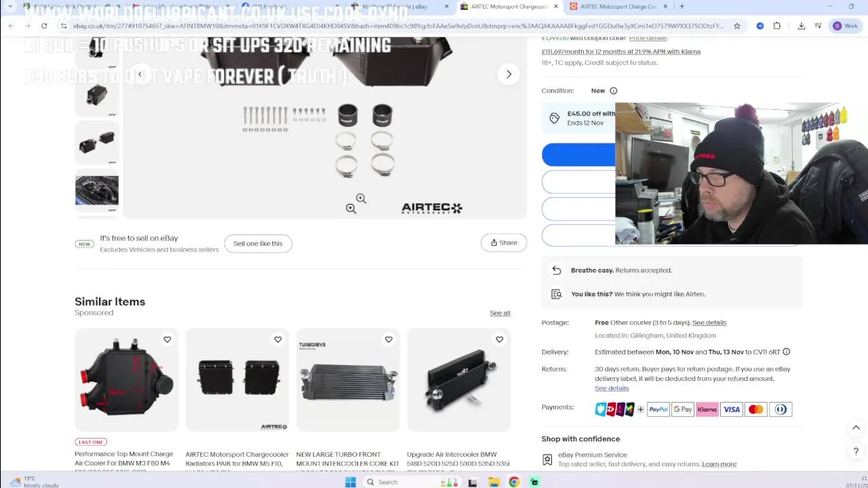The image size is (868, 488).
Task: Open the Price details link
Action: pyautogui.click(x=648, y=38)
